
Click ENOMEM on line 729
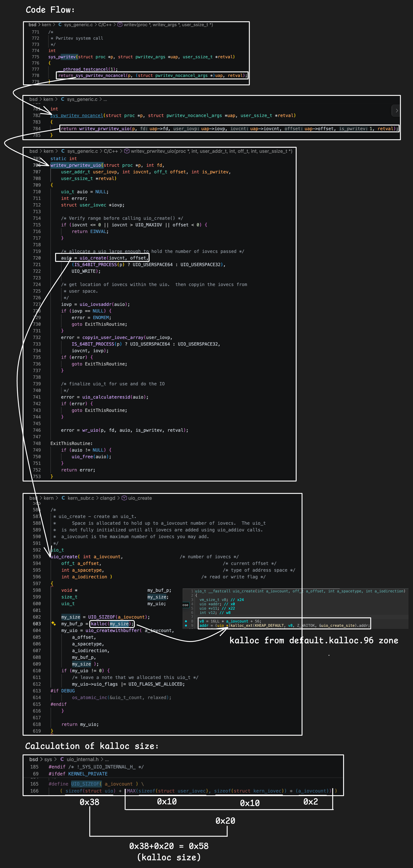pos(101,317)
